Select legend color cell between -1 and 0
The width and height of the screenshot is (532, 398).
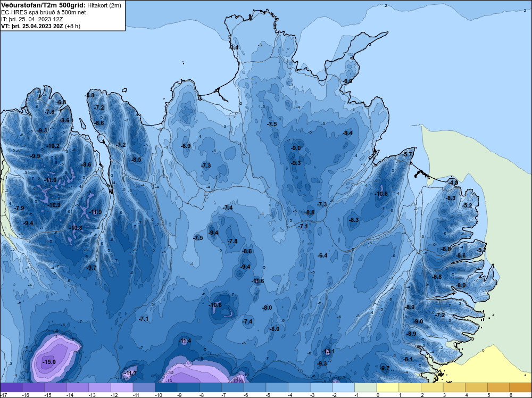pyautogui.click(x=366, y=387)
